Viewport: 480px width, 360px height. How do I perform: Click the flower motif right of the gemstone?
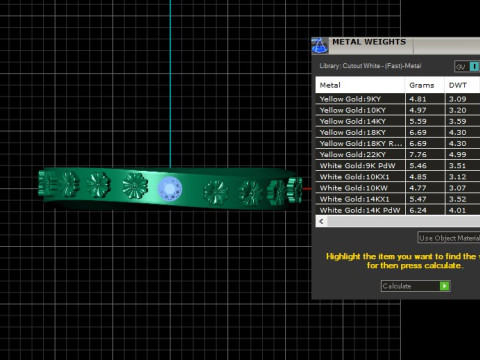(216, 192)
